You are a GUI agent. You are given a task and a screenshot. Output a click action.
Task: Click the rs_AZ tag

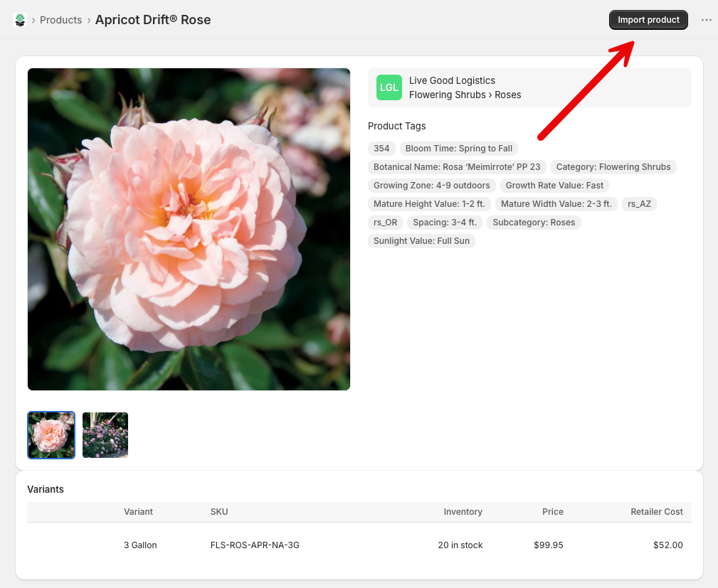point(639,204)
